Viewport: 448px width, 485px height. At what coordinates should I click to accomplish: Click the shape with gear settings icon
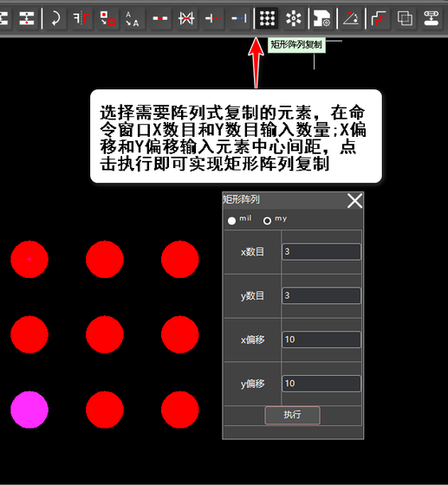tap(321, 18)
